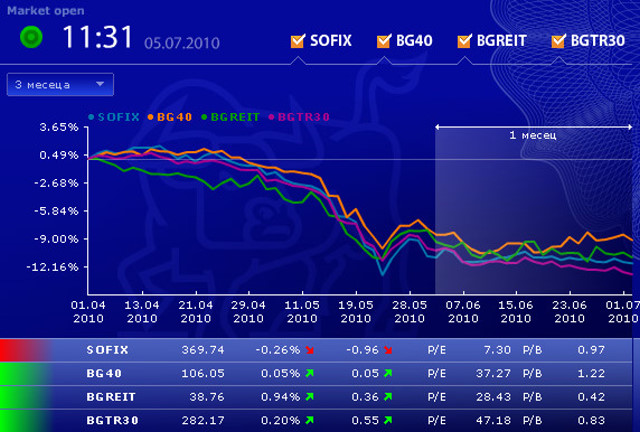Click the blue SOFIX legend dot
This screenshot has width=640, height=432.
(x=92, y=117)
